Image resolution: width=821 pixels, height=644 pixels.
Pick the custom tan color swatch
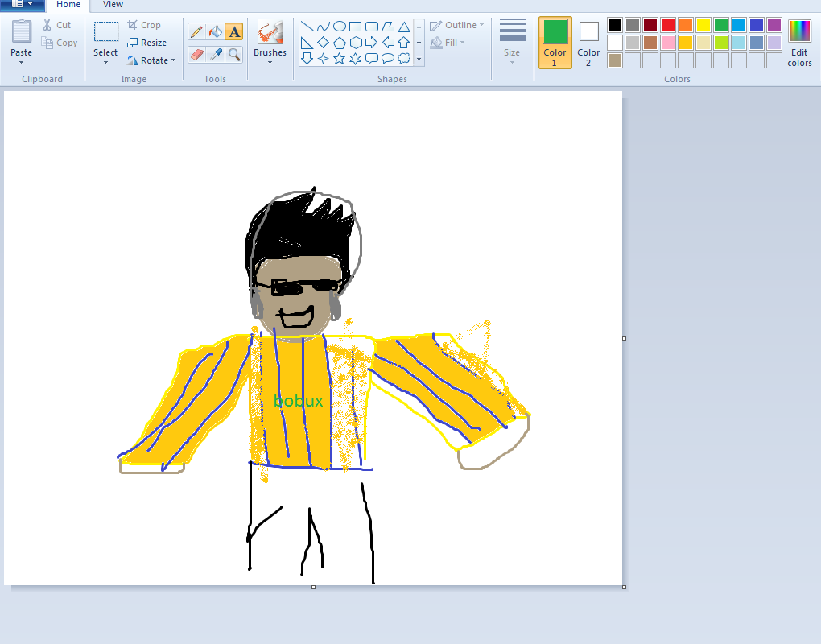[x=615, y=60]
